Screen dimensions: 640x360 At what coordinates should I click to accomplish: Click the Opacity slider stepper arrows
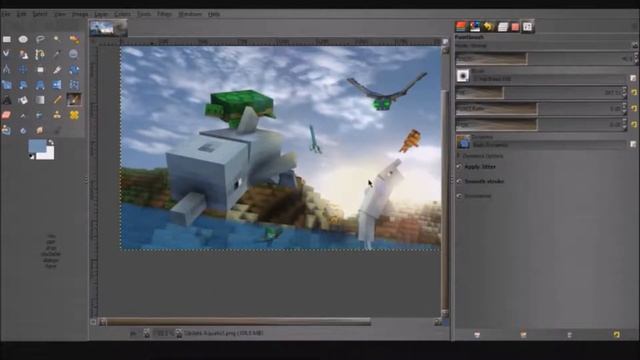point(636,59)
